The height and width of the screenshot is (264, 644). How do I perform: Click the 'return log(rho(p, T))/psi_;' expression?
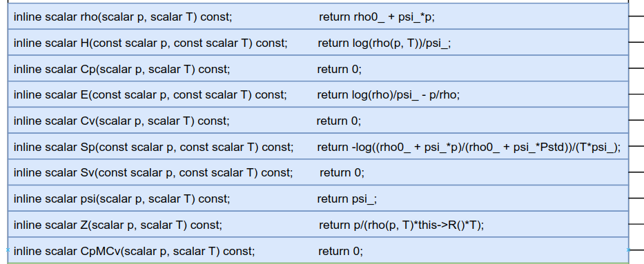click(x=384, y=43)
